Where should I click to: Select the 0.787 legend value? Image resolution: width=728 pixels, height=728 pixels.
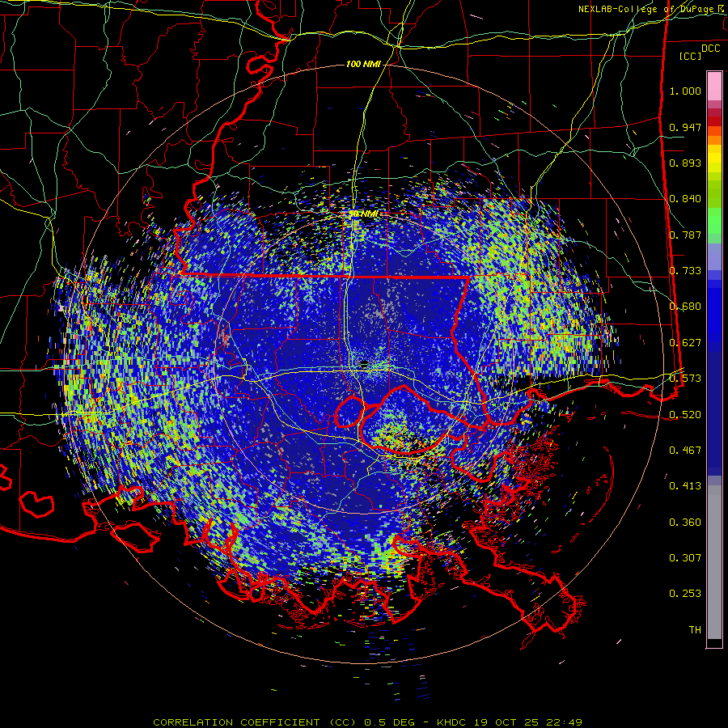[x=685, y=235]
